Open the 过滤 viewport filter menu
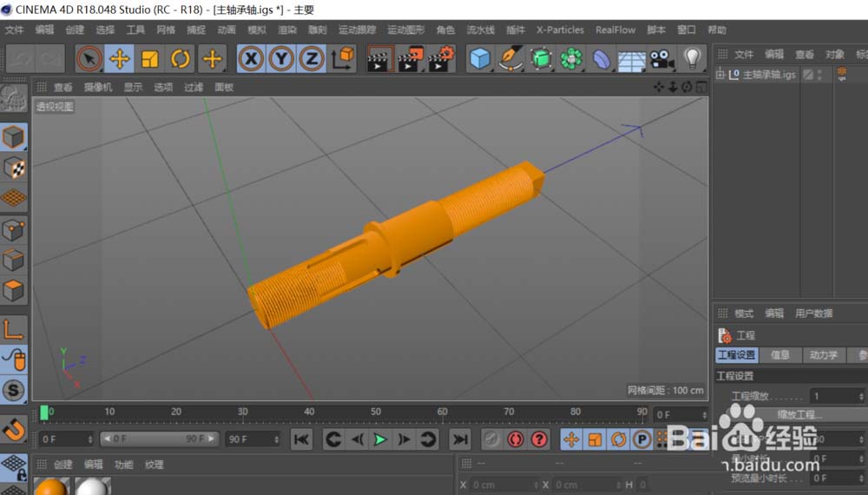Viewport: 868px width, 495px height. (x=194, y=87)
